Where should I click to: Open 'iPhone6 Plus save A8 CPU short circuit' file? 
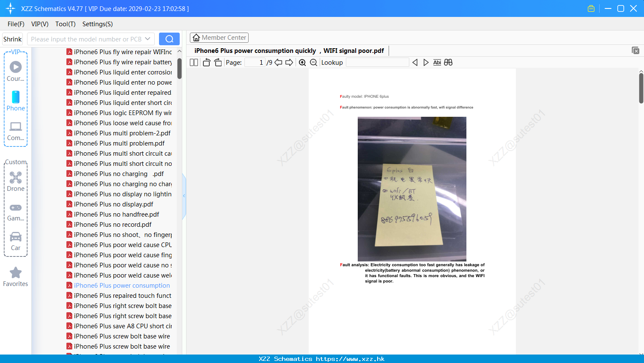click(x=119, y=326)
